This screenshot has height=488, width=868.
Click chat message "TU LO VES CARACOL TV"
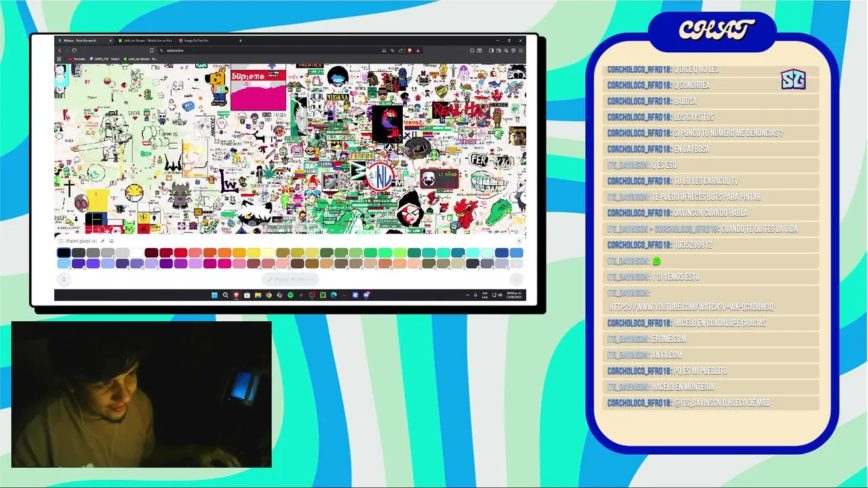pos(705,181)
